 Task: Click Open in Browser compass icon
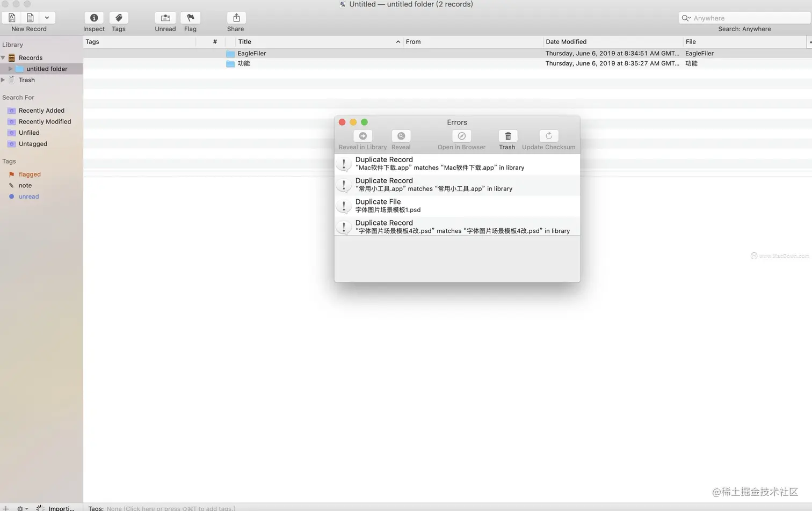coord(461,136)
